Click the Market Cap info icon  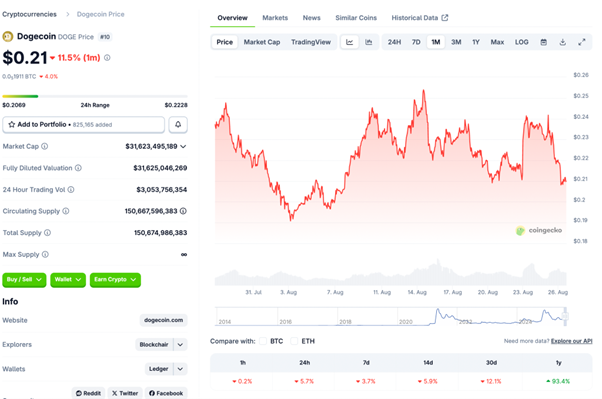pos(45,146)
